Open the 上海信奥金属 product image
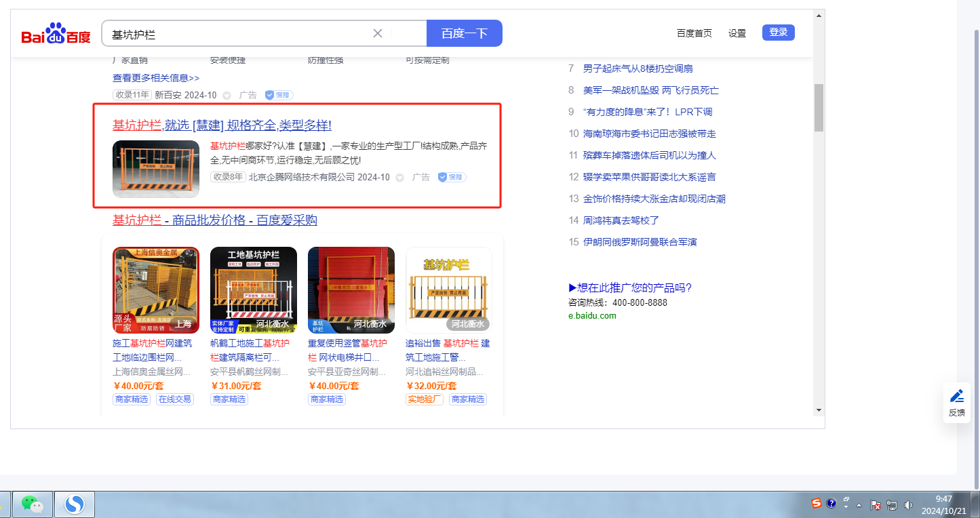Image resolution: width=980 pixels, height=518 pixels. coord(156,290)
